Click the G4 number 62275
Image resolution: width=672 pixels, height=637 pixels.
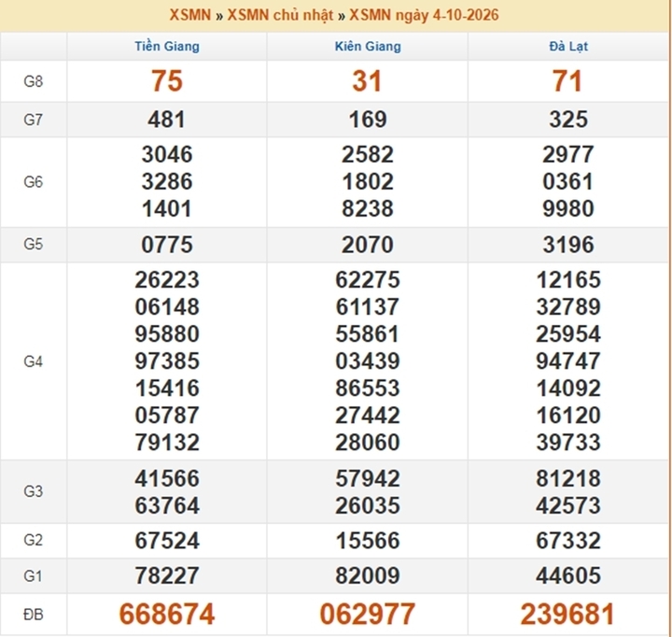[368, 279]
